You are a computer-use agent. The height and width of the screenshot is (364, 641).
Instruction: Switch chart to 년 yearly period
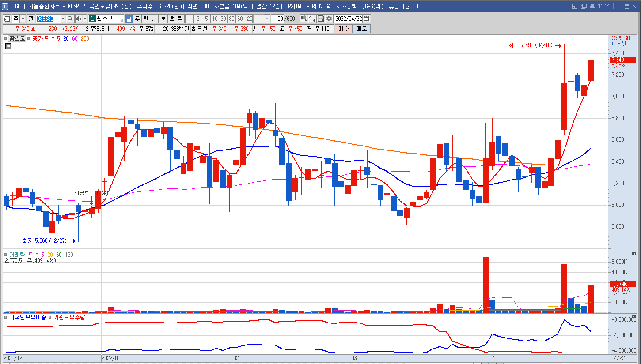pos(154,19)
